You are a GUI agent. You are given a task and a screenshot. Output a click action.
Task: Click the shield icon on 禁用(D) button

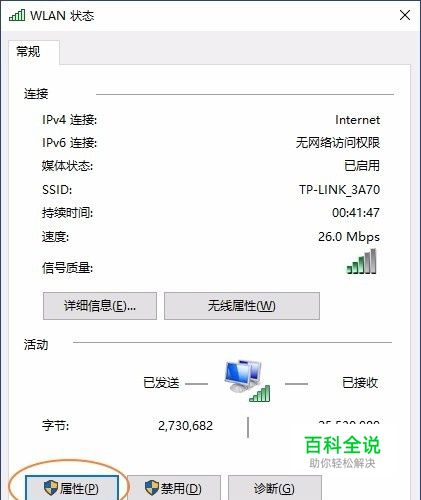152,488
